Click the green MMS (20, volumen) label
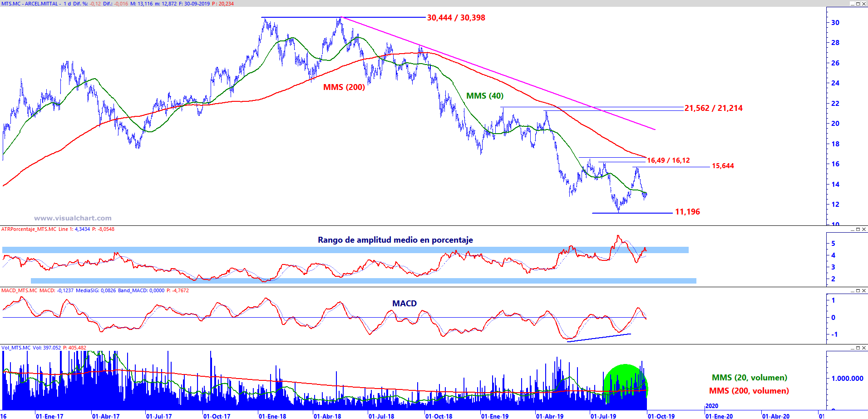Screen dimensions: 868x419 pyautogui.click(x=749, y=378)
